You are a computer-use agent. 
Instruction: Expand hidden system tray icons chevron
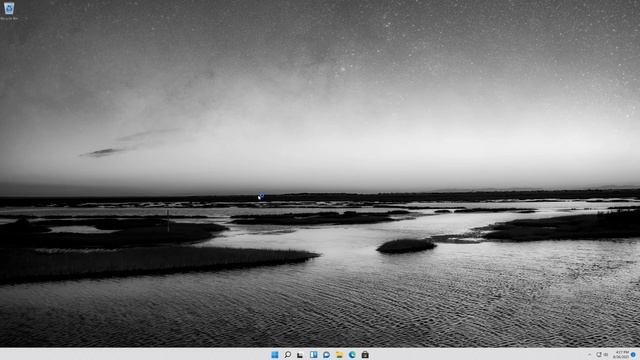589,355
